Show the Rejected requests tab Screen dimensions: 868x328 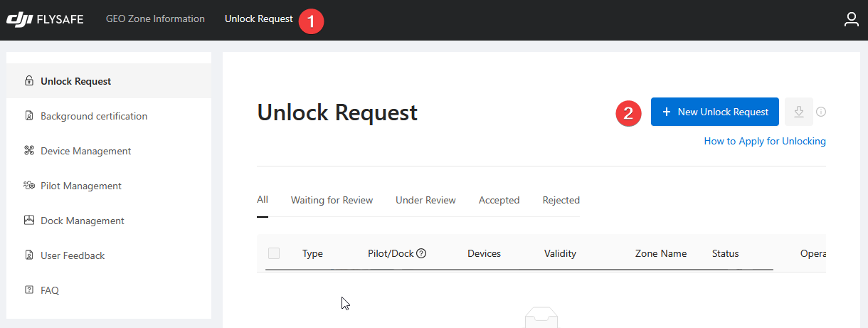[x=561, y=200]
